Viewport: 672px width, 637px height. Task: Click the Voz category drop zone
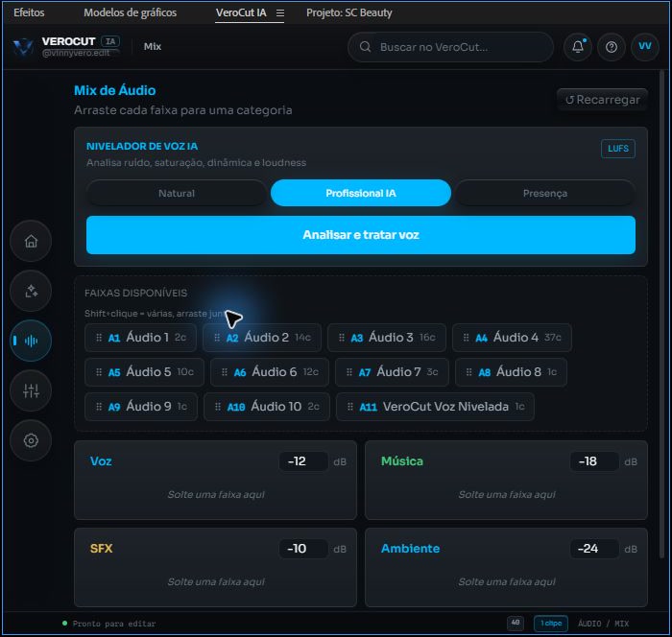pos(215,481)
